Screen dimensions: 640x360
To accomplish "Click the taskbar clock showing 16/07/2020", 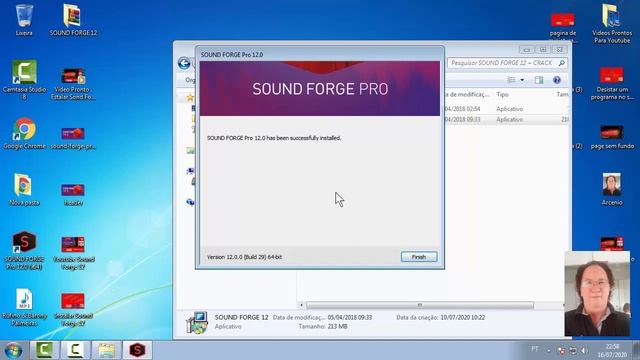I will [611, 351].
